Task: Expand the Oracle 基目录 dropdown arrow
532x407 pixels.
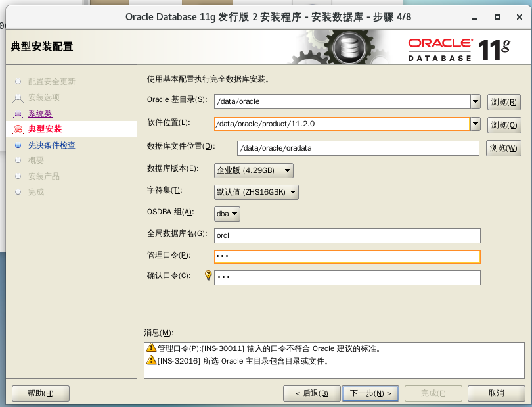Action: [476, 101]
